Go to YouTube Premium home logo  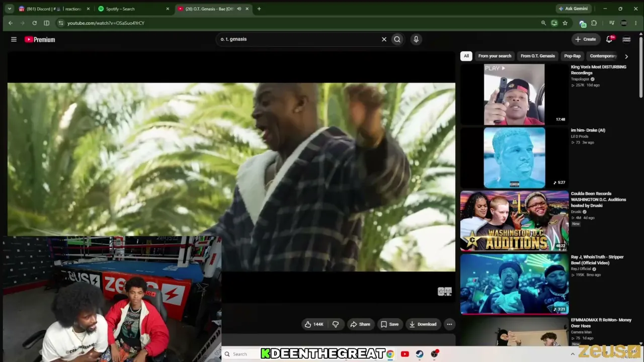pyautogui.click(x=40, y=39)
